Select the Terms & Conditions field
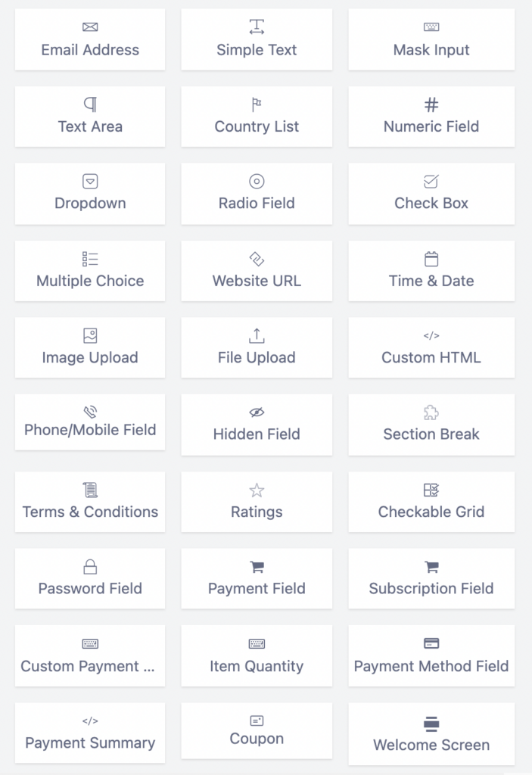The width and height of the screenshot is (532, 775). click(90, 502)
